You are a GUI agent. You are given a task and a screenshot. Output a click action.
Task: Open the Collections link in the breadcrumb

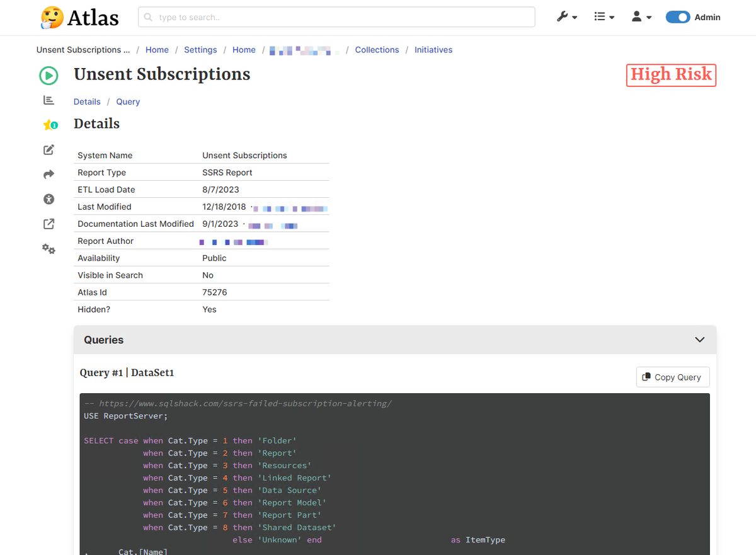tap(377, 50)
